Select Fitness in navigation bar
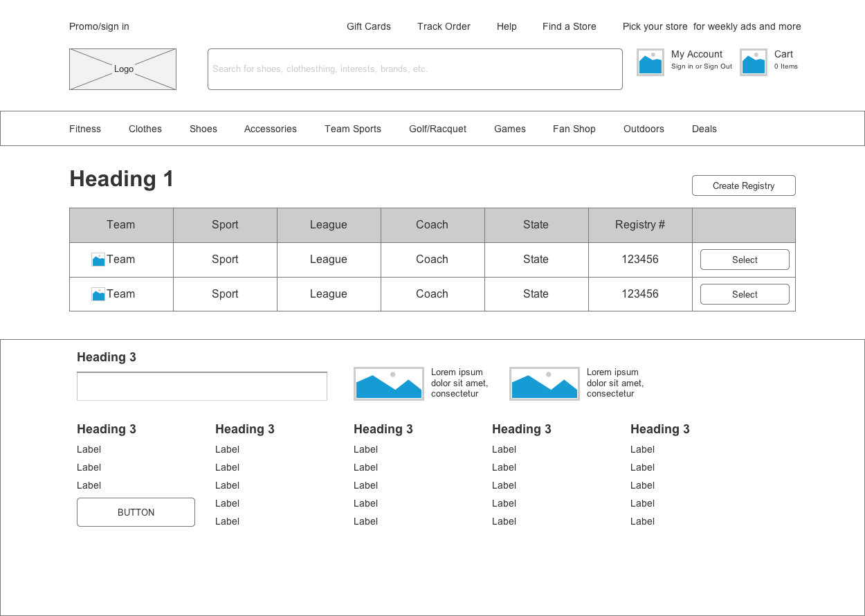This screenshot has height=616, width=865. click(x=85, y=129)
